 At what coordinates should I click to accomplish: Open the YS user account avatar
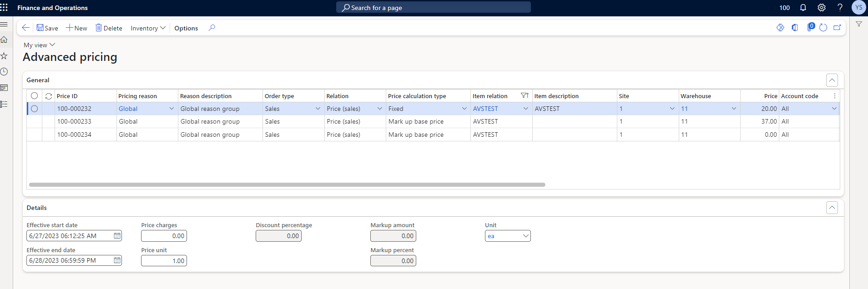point(858,7)
